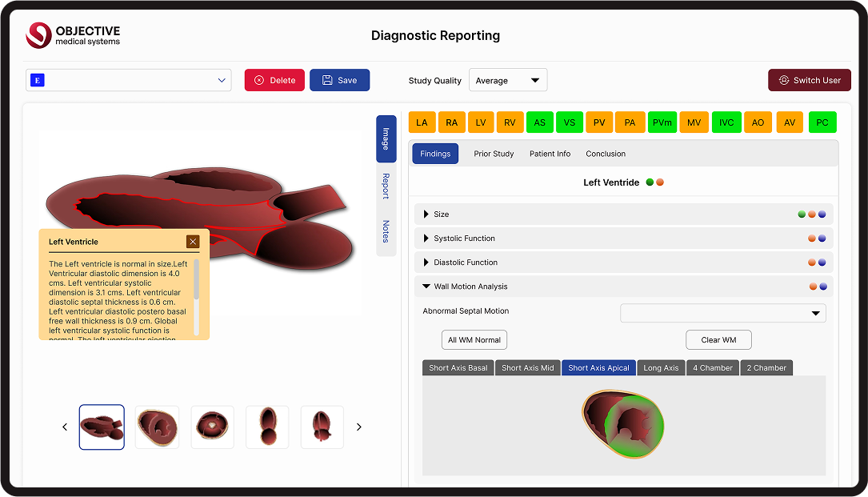Select the PC segment icon
This screenshot has height=497, width=868.
tap(822, 122)
